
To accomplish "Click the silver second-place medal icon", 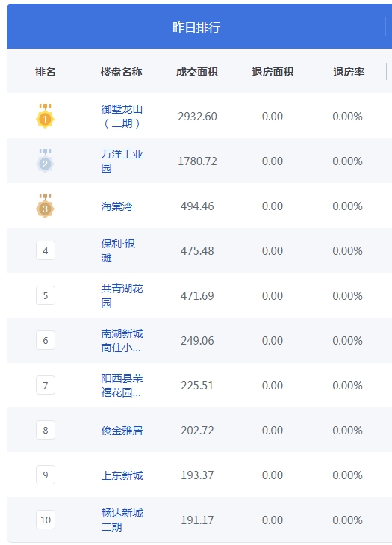I will 45,161.
